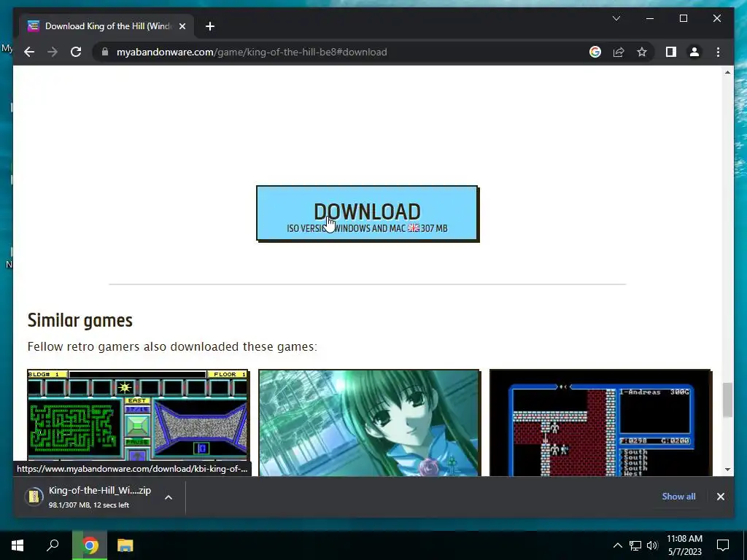Viewport: 747px width, 560px height.
Task: Click the page's vertical scrollbar thumb
Action: click(727, 400)
